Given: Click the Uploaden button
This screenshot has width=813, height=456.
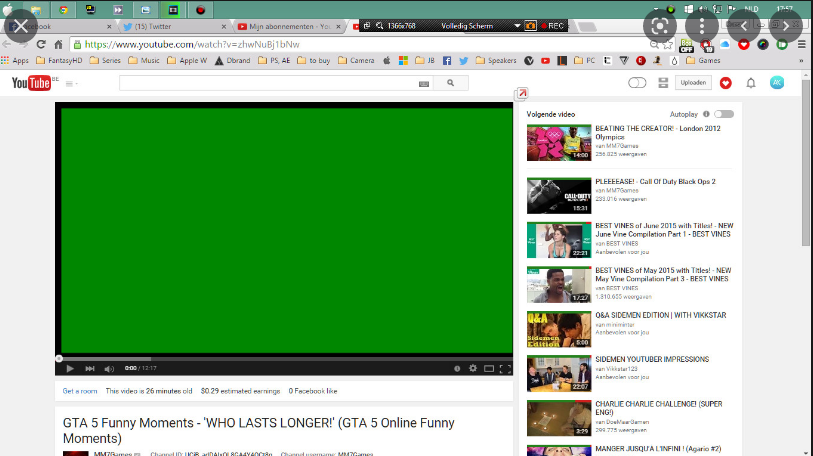Looking at the screenshot, I should tap(693, 83).
